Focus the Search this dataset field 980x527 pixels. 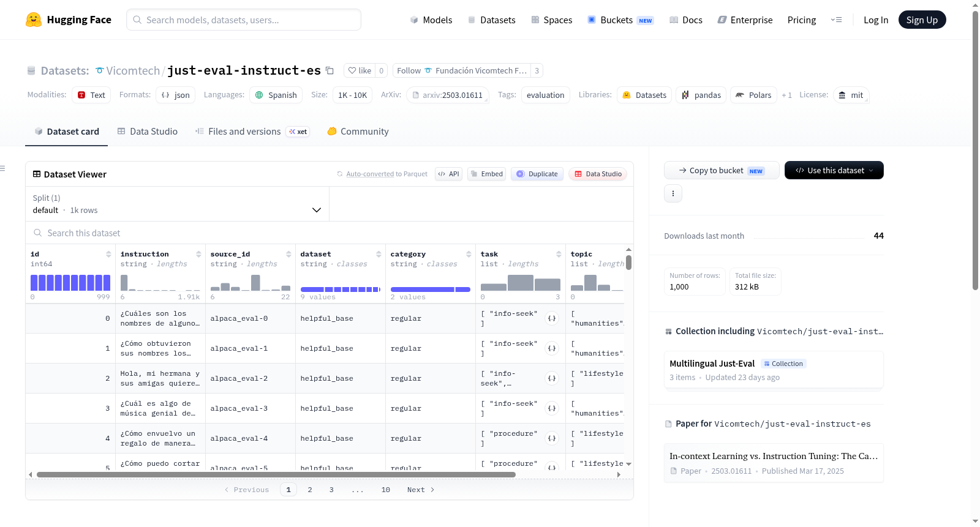pyautogui.click(x=330, y=233)
